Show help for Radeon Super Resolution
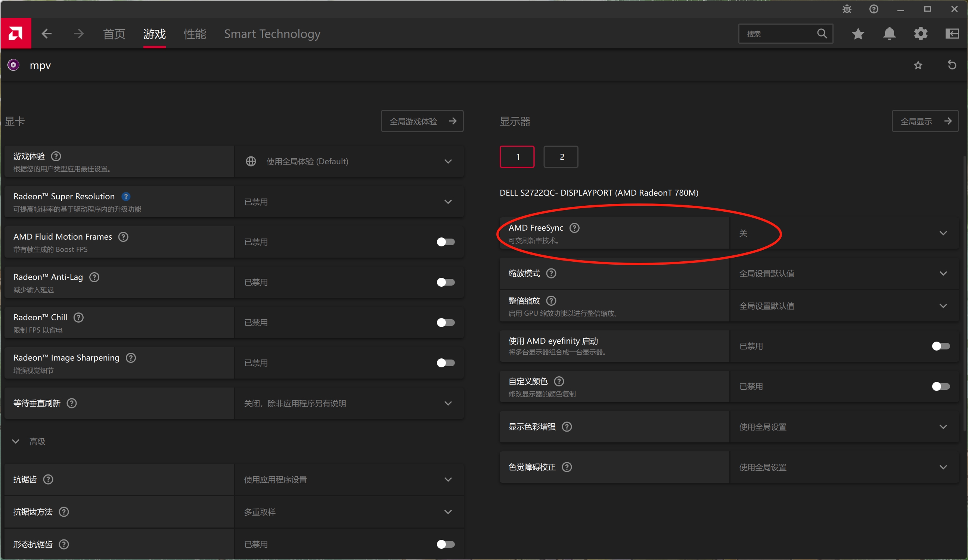Image resolution: width=968 pixels, height=560 pixels. [125, 197]
